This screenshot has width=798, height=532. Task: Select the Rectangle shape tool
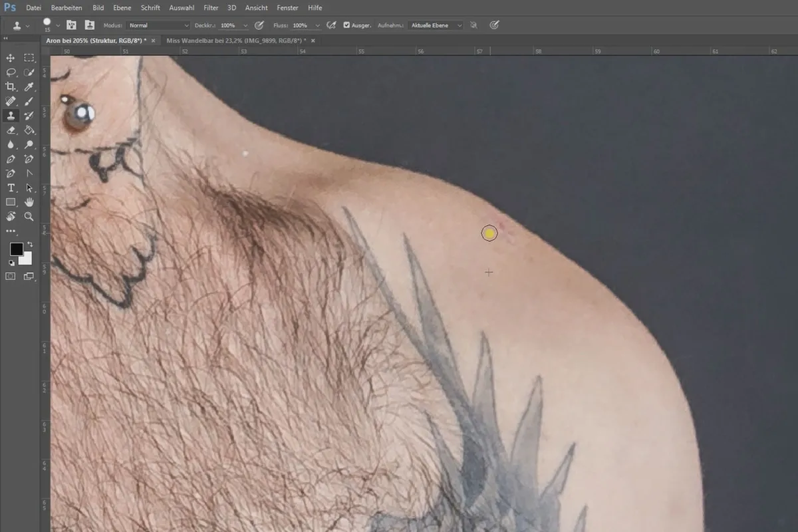(x=11, y=202)
